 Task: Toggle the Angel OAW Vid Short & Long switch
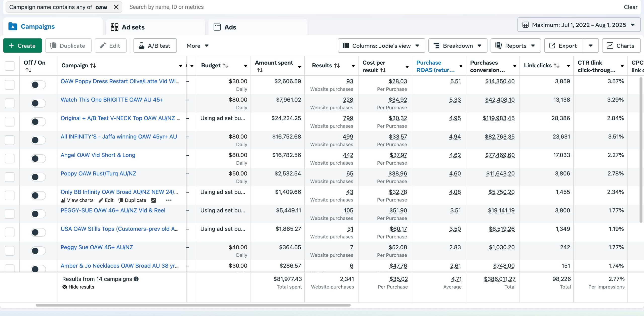tap(38, 158)
